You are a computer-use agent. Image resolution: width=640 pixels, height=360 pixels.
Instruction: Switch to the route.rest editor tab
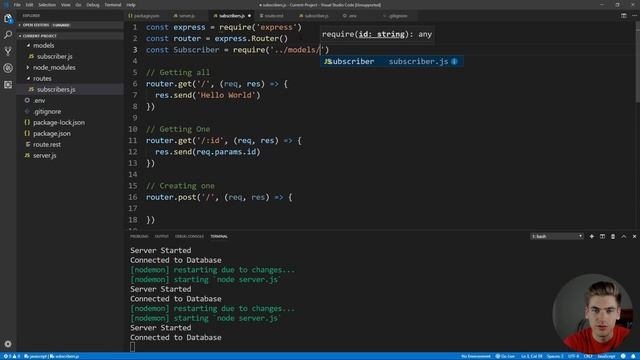pos(274,16)
